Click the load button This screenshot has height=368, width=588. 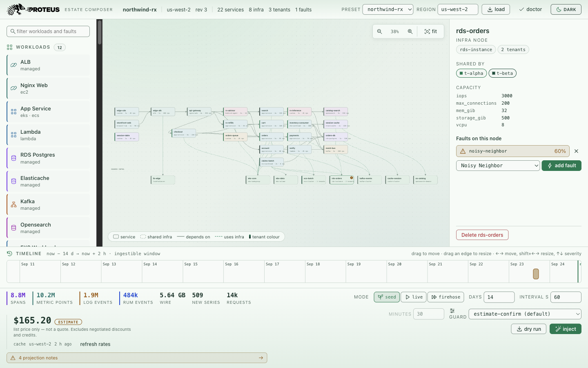coord(496,9)
